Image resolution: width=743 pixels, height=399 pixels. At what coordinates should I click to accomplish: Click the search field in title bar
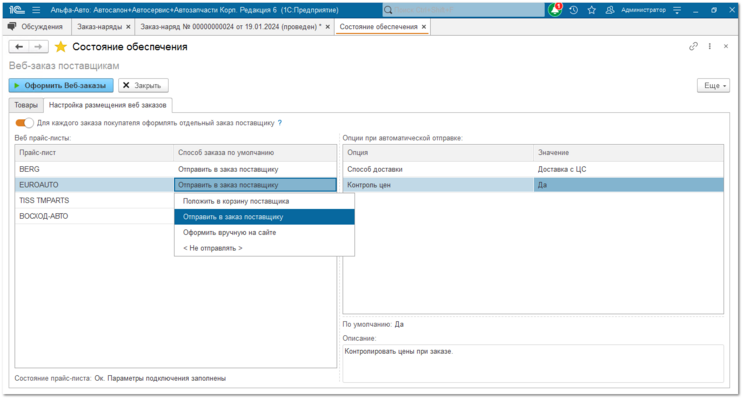coord(463,10)
